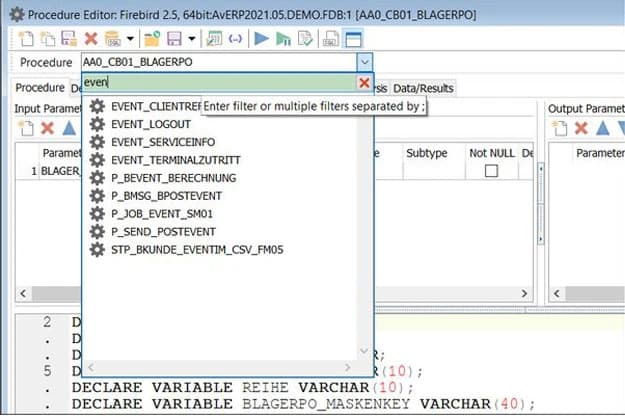
Task: Switch to the Procedure tab
Action: [40, 88]
